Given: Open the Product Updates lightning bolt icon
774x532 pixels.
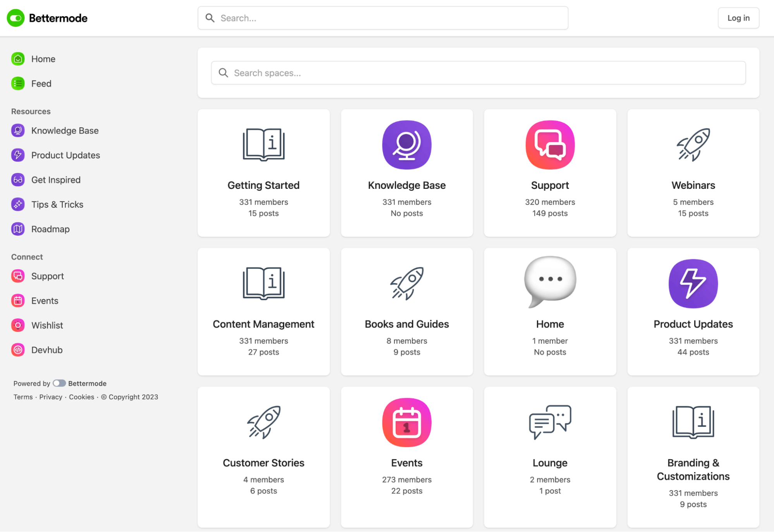Looking at the screenshot, I should tap(693, 284).
